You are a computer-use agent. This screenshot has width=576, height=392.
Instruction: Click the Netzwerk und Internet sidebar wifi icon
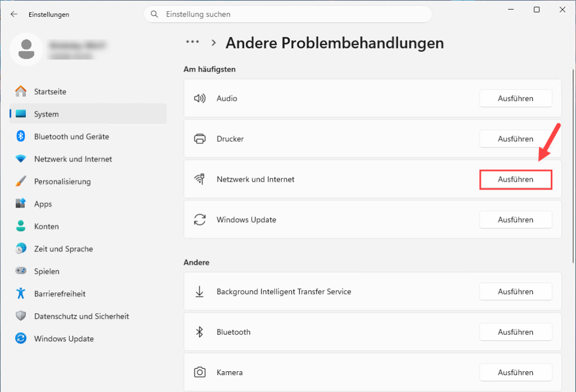tap(21, 159)
